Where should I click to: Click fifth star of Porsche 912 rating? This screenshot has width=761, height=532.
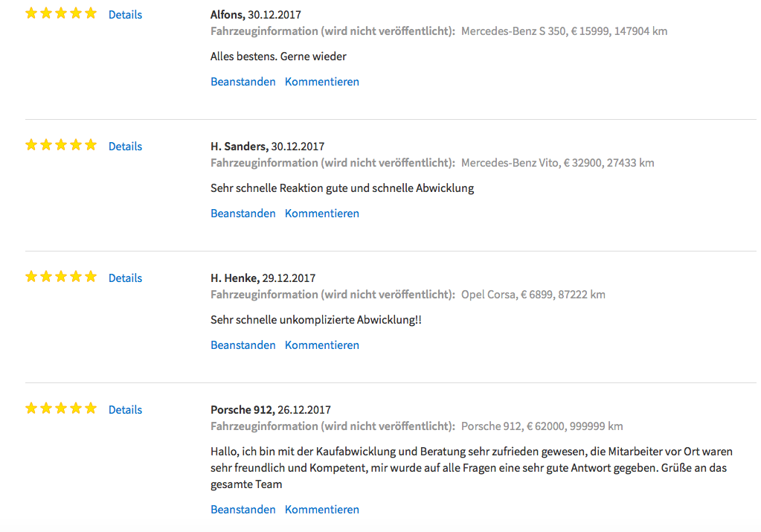91,408
